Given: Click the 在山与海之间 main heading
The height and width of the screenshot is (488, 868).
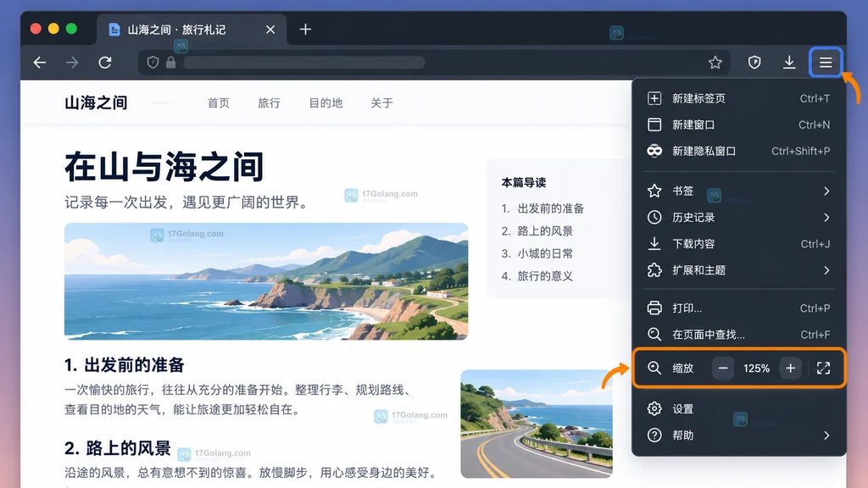Looking at the screenshot, I should (164, 167).
